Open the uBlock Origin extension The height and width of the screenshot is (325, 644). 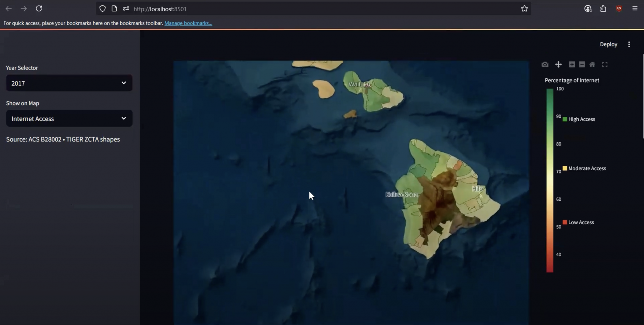point(619,8)
